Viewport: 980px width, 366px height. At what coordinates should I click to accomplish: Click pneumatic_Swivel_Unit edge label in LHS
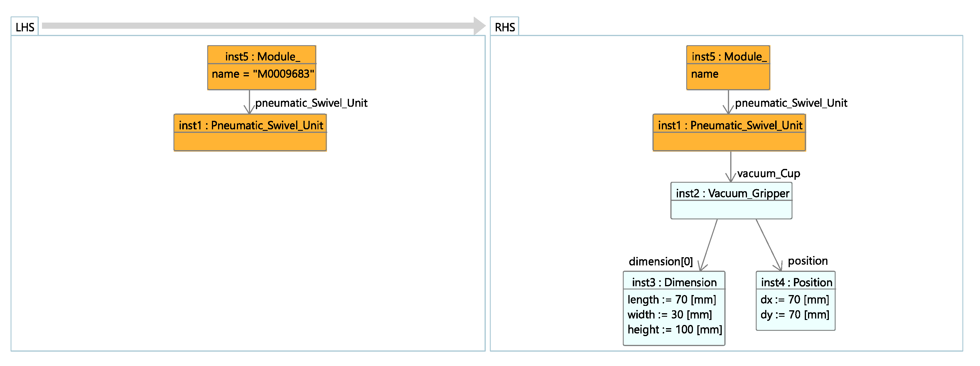click(311, 103)
